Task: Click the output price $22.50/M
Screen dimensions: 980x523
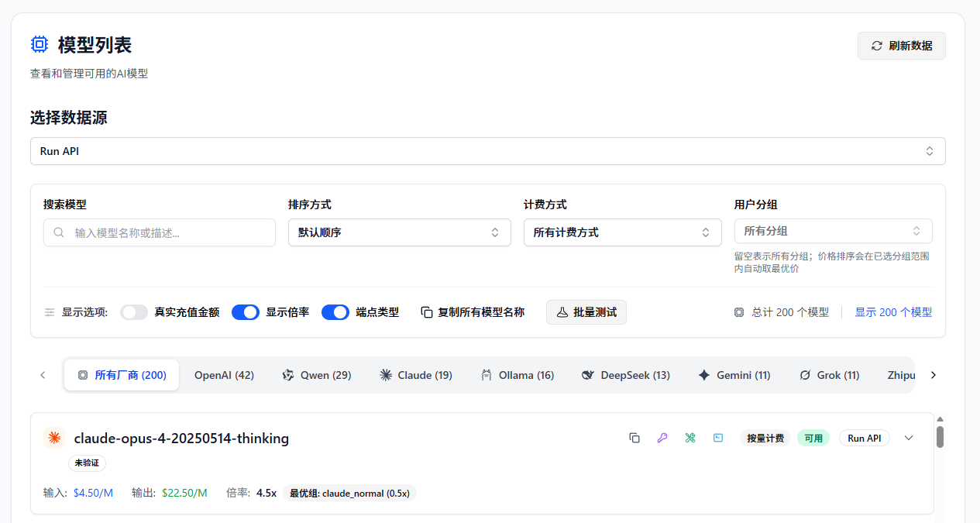Action: [184, 493]
